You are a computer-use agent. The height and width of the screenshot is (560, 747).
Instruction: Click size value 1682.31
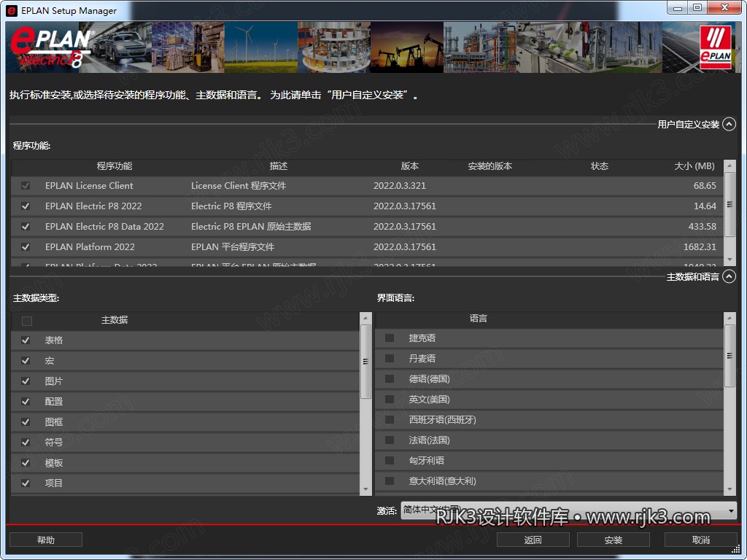point(700,247)
